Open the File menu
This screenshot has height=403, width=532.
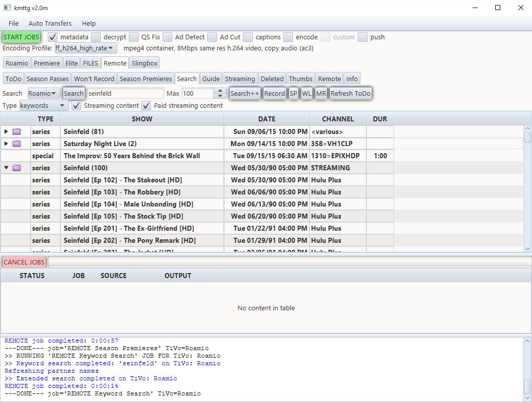[x=14, y=24]
